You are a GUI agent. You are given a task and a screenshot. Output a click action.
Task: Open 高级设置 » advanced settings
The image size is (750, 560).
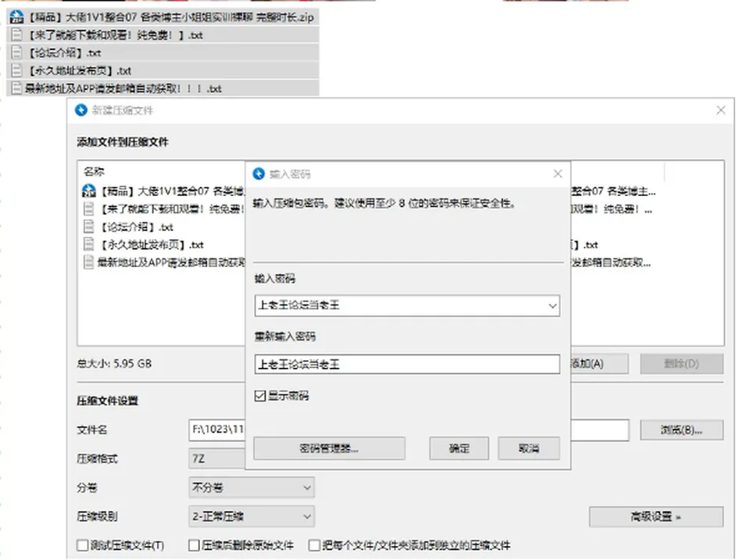(x=655, y=516)
